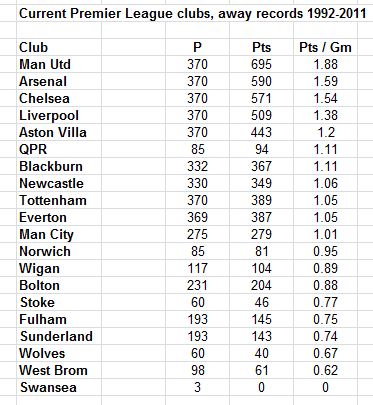Select the Liverpool row name cell
The image size is (373, 405).
point(59,115)
